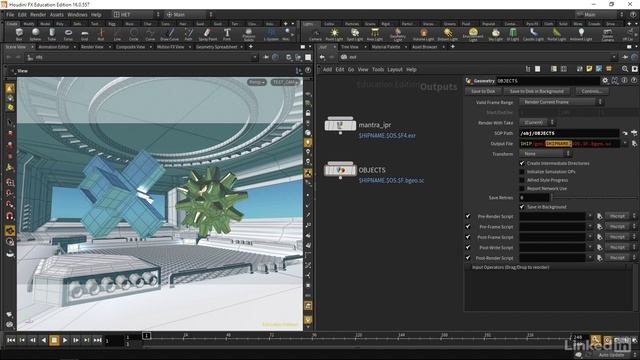Select the Draw Curve shelf tool

point(169,34)
